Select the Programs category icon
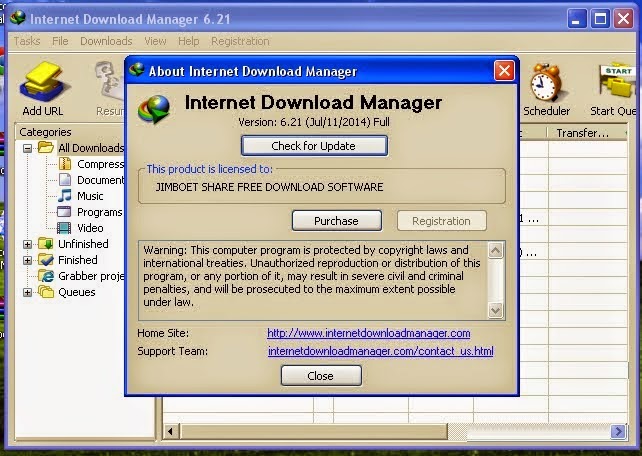 coord(64,212)
